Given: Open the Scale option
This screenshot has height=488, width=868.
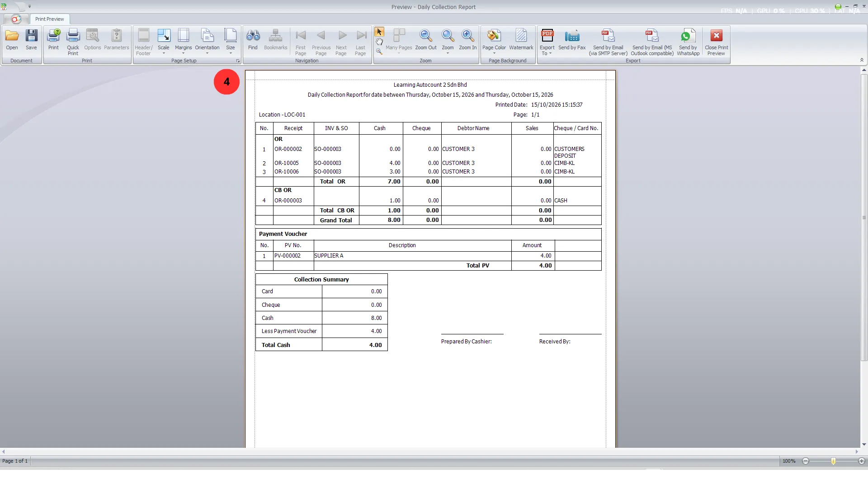Looking at the screenshot, I should click(164, 42).
